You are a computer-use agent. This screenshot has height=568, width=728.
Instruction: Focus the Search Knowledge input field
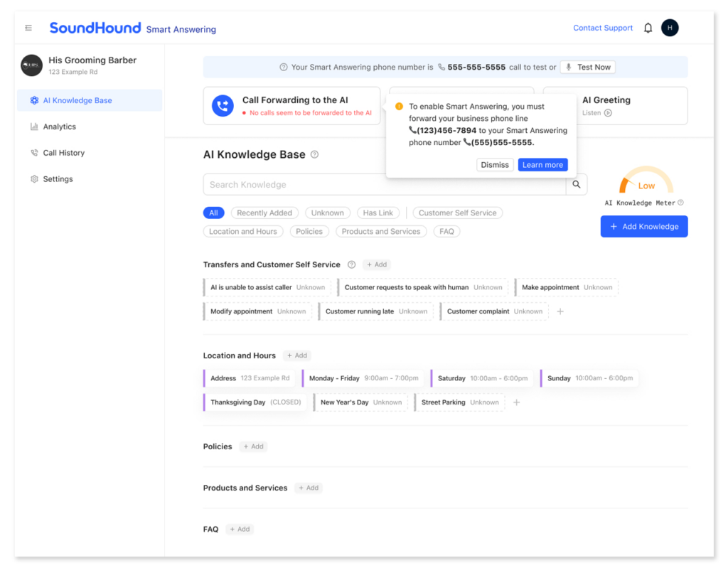pos(385,184)
